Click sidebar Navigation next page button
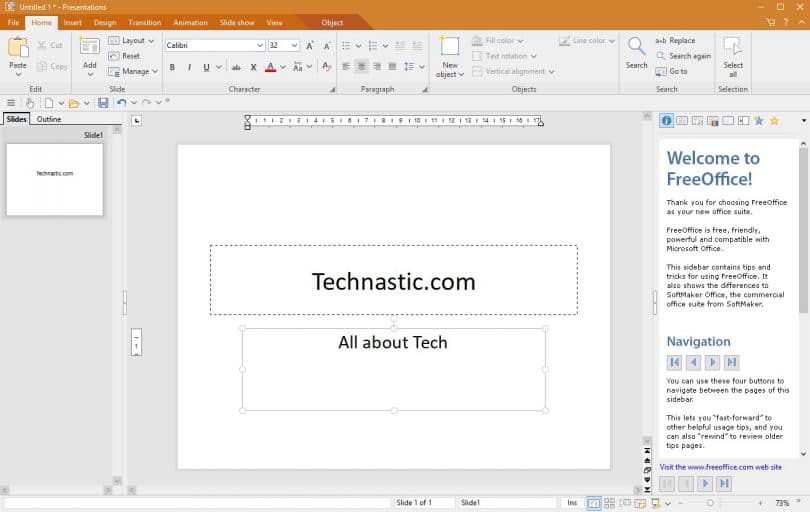The width and height of the screenshot is (810, 512). [712, 362]
